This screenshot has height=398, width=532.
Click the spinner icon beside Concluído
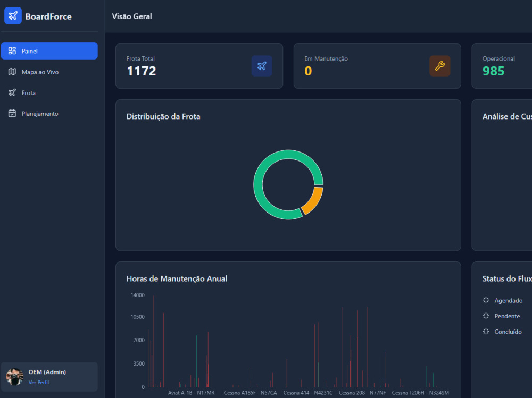(486, 331)
